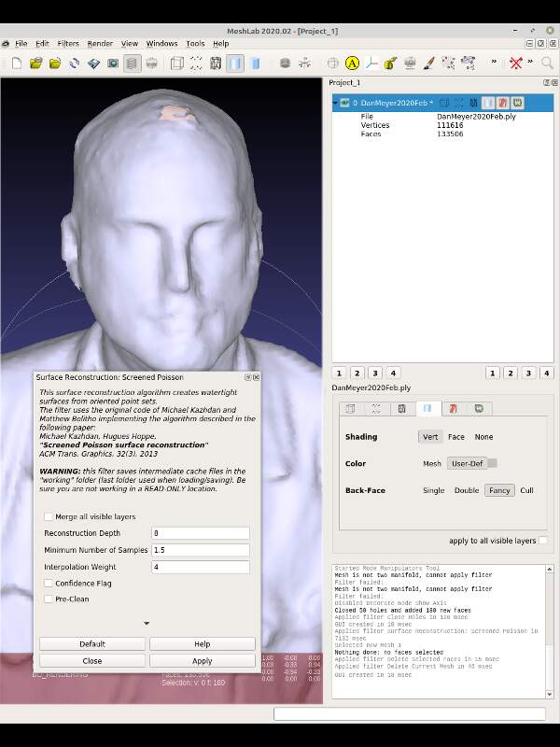
Task: Switch to the selection render tab
Action: coord(454,409)
